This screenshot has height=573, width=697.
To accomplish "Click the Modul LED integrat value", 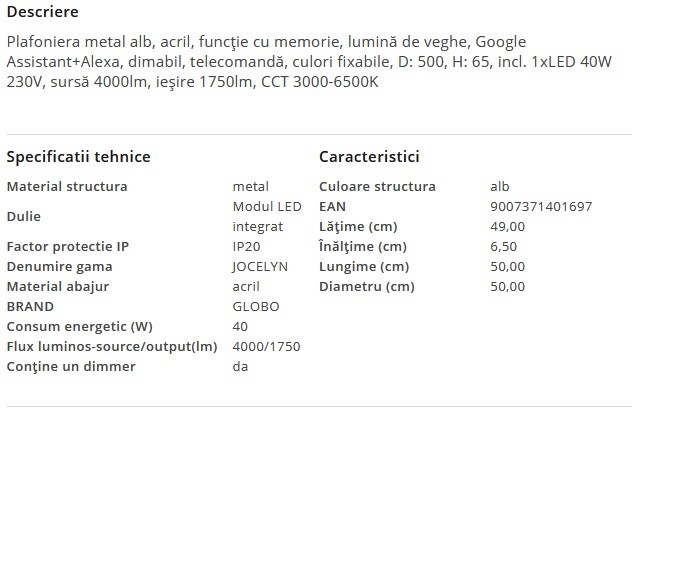I will click(x=267, y=216).
